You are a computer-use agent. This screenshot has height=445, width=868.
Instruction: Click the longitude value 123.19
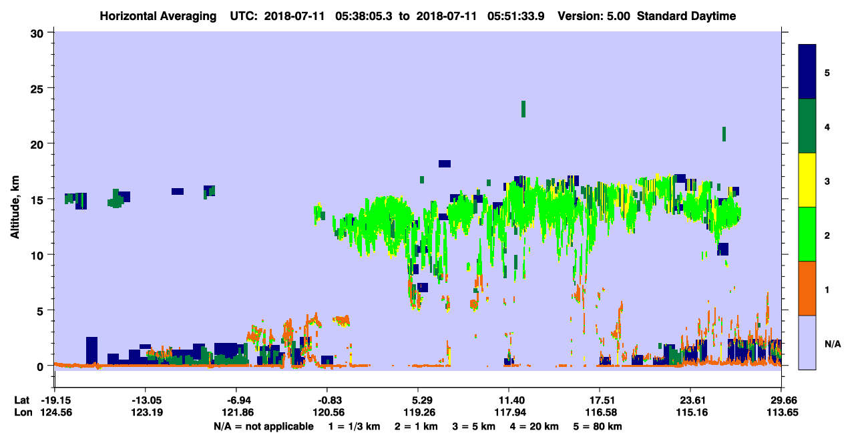[146, 412]
